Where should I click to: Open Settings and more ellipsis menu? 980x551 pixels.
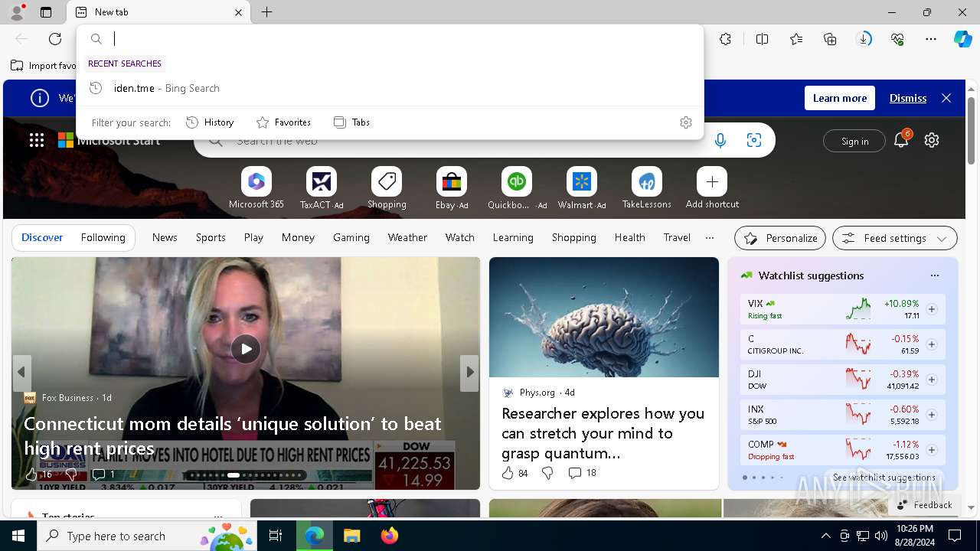coord(931,39)
